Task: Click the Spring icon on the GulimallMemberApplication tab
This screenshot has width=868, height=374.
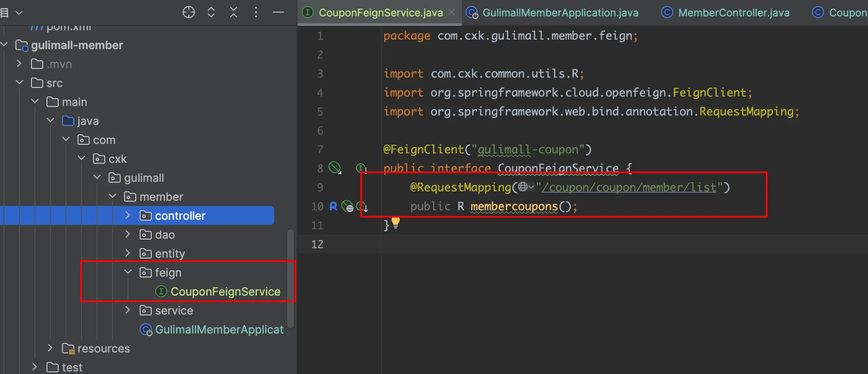Action: 472,13
